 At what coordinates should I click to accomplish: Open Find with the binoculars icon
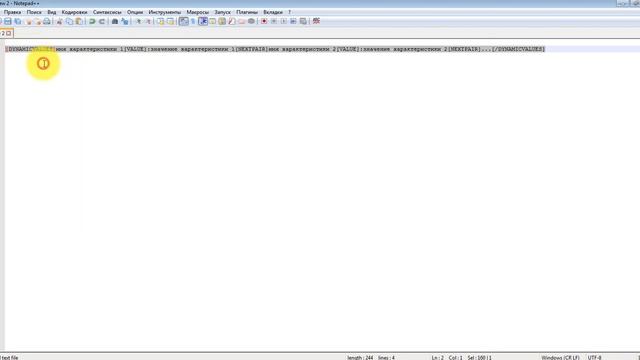coord(115,21)
